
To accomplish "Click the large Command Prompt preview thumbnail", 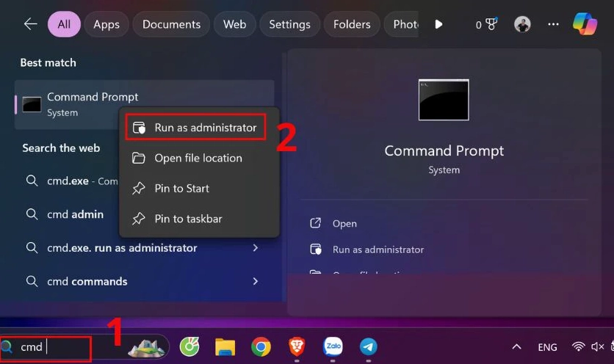I will pyautogui.click(x=444, y=100).
